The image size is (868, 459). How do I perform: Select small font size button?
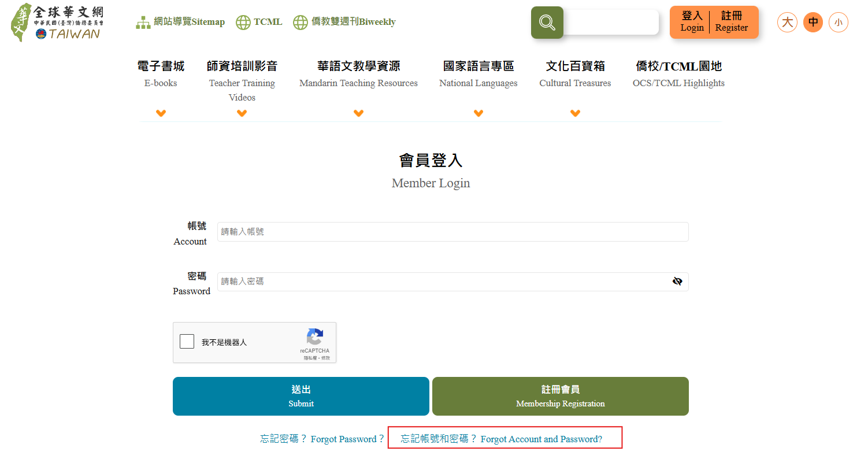tap(838, 23)
